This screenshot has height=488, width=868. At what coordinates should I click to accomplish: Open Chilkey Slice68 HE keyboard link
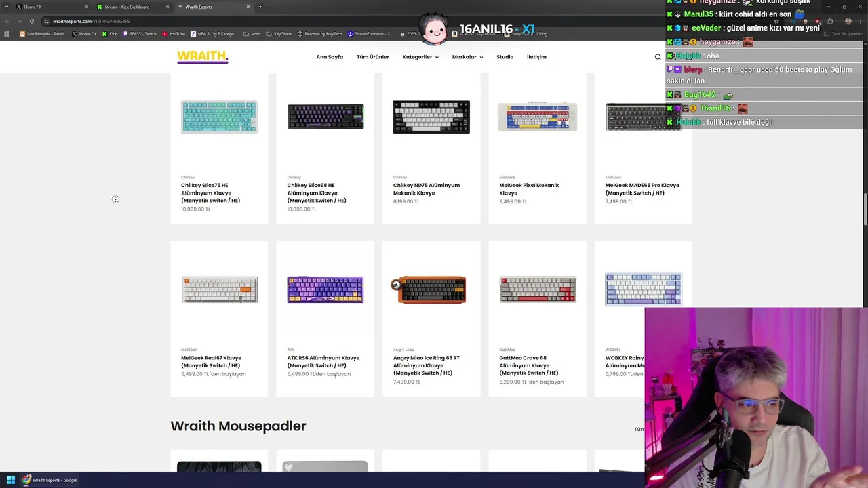tap(317, 192)
